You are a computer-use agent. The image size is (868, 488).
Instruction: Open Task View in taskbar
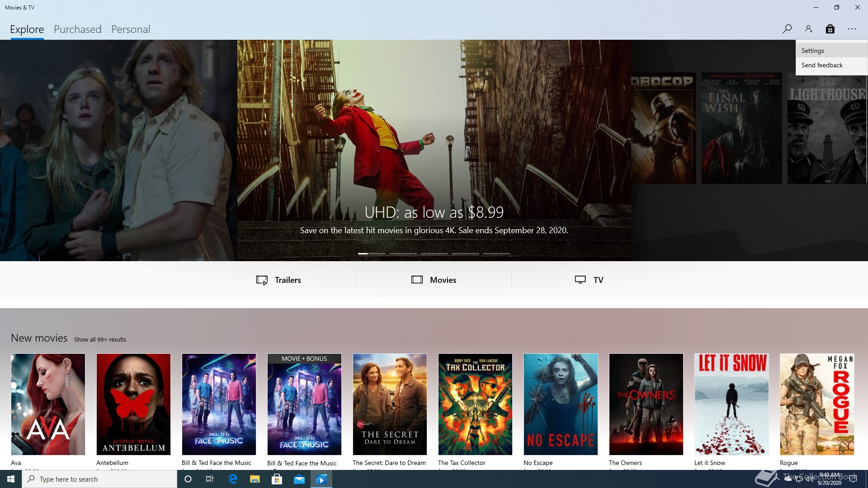tap(210, 479)
